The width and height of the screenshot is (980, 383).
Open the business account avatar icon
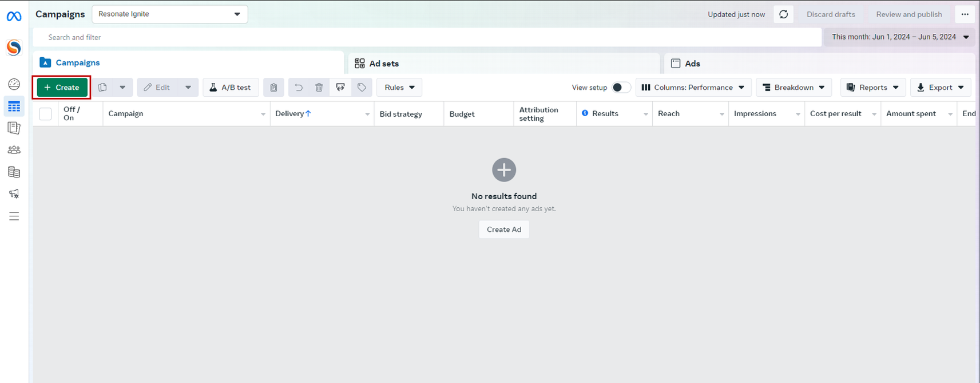14,48
